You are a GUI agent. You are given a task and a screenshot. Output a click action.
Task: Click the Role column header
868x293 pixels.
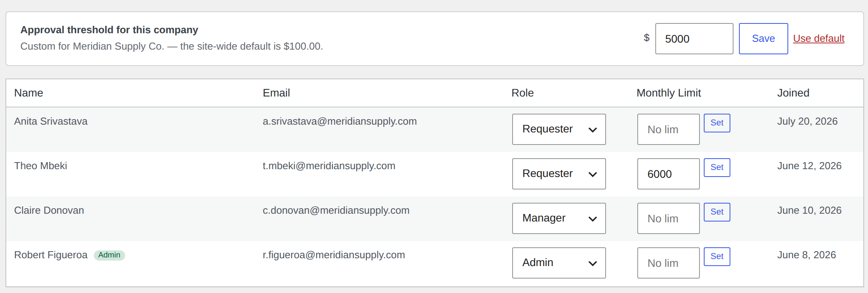(x=522, y=93)
